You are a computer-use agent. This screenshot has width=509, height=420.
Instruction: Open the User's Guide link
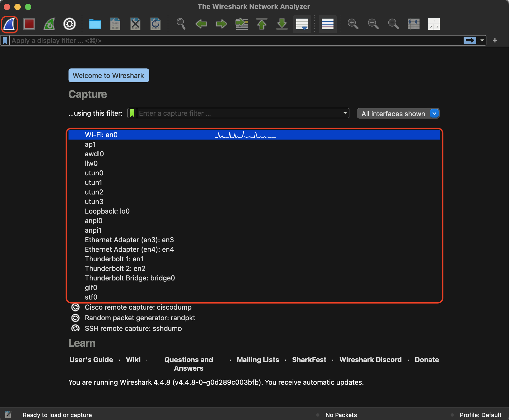point(91,360)
